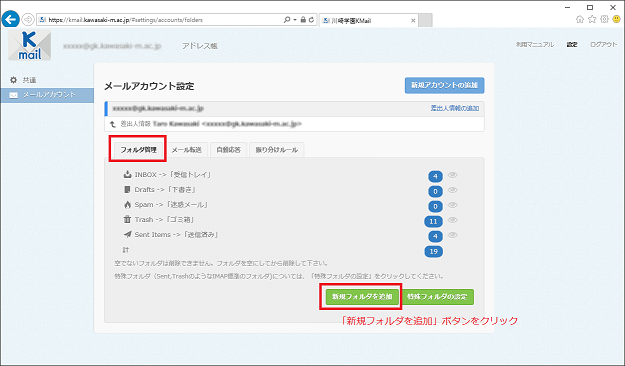Image resolution: width=625 pixels, height=366 pixels.
Task: Click the envelope icon beside メールアカウント
Action: coord(14,95)
